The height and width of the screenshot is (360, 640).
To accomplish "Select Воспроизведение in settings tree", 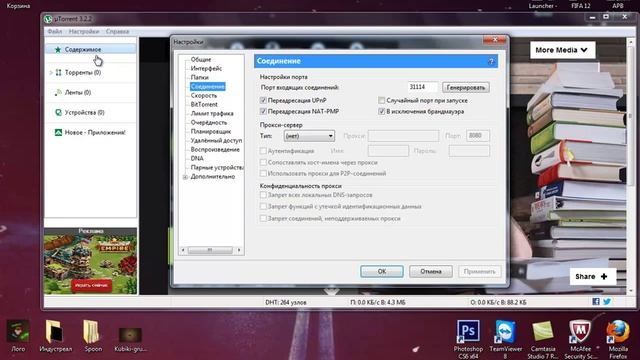I will tap(215, 149).
